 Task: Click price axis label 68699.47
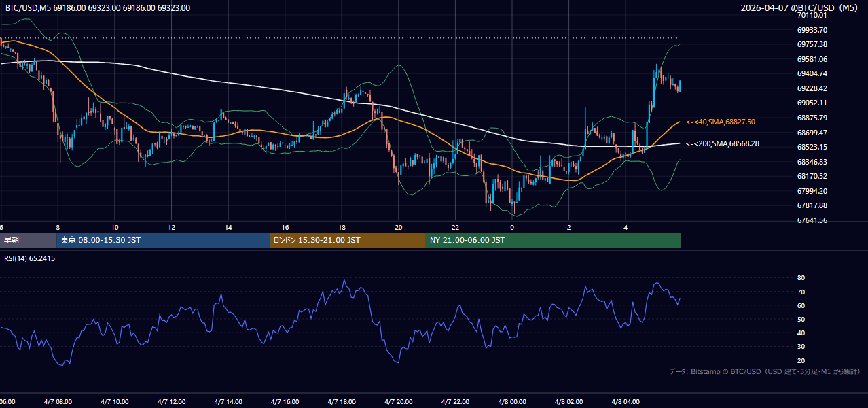click(x=812, y=133)
